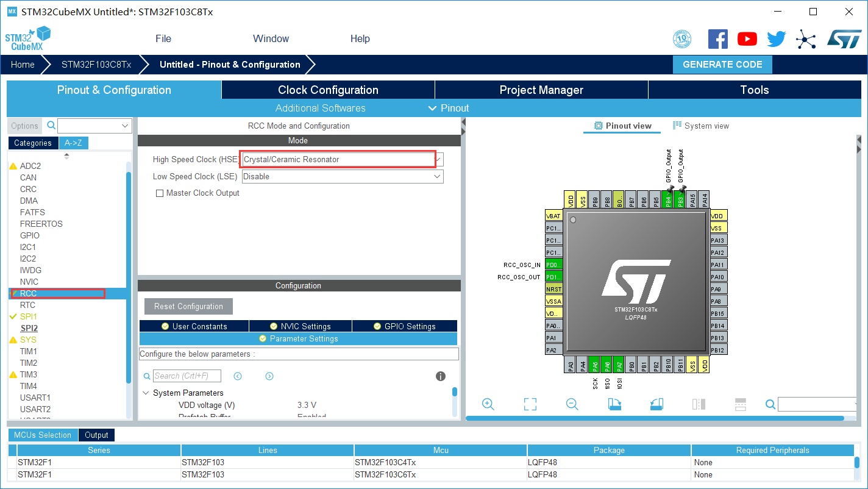
Task: Go to Home breadcrumb
Action: click(23, 65)
